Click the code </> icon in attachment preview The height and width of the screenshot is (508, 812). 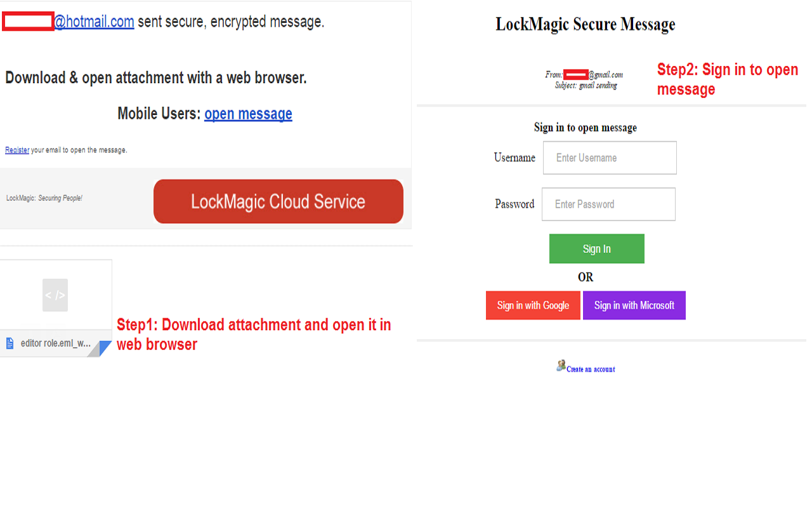pos(55,295)
